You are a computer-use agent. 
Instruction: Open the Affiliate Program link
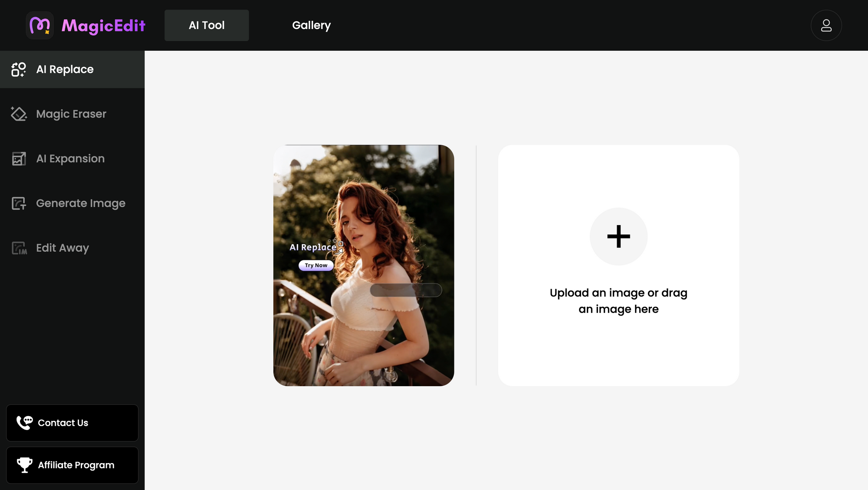[x=76, y=465]
